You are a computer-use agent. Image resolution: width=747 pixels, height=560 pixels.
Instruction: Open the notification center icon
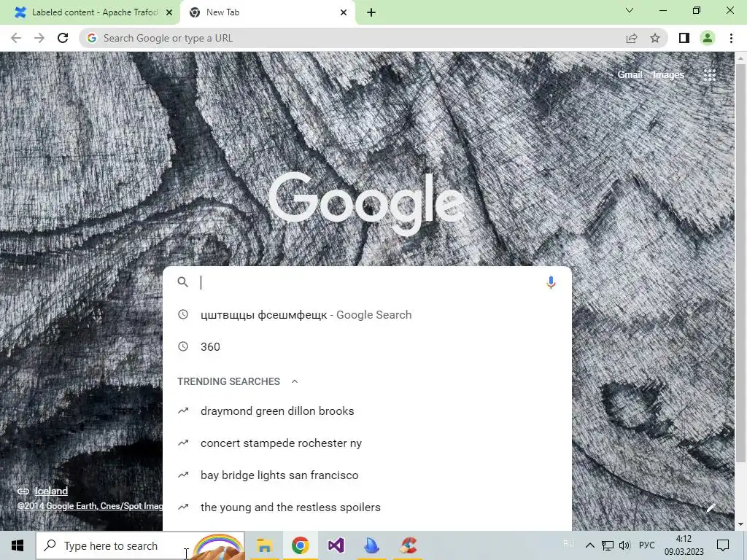[723, 545]
